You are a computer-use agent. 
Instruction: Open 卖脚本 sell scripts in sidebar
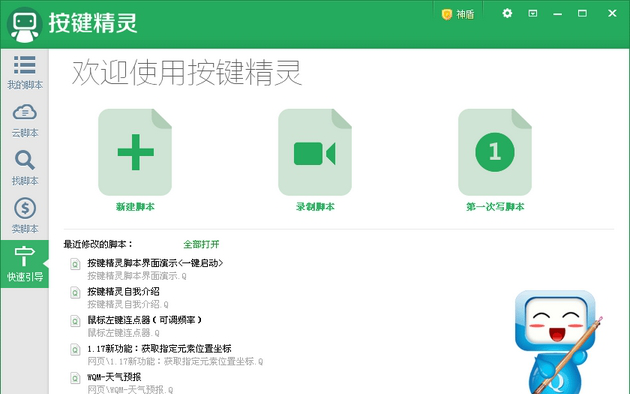pyautogui.click(x=25, y=216)
